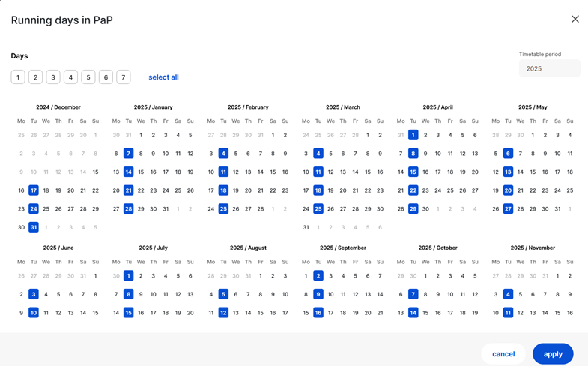Viewport: 588px width, 366px height.
Task: Deselect April 29, 2025
Action: coord(413,208)
